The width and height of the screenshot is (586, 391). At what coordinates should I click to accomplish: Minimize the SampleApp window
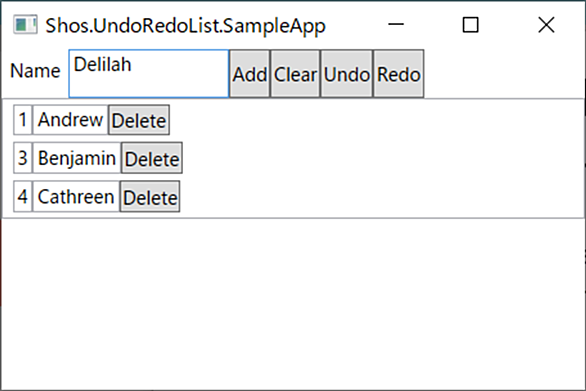[x=396, y=25]
